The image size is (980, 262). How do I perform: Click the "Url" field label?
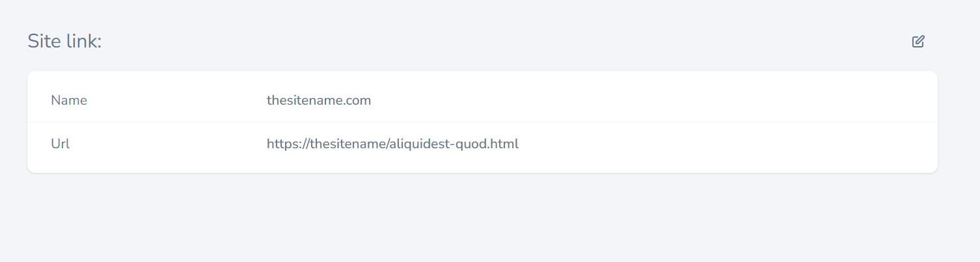61,144
